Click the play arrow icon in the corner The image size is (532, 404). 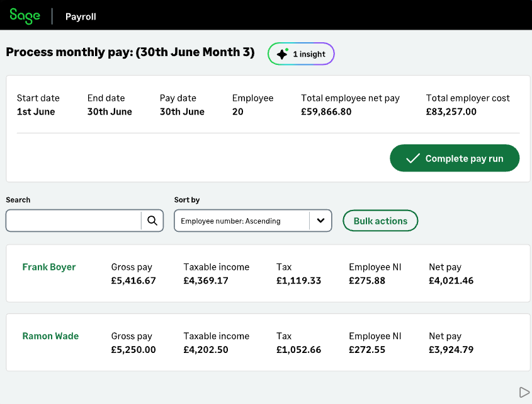524,392
